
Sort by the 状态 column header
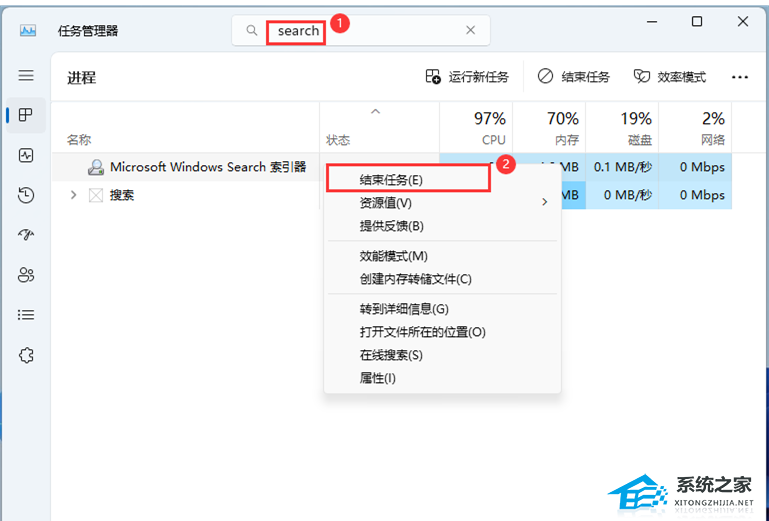click(380, 128)
